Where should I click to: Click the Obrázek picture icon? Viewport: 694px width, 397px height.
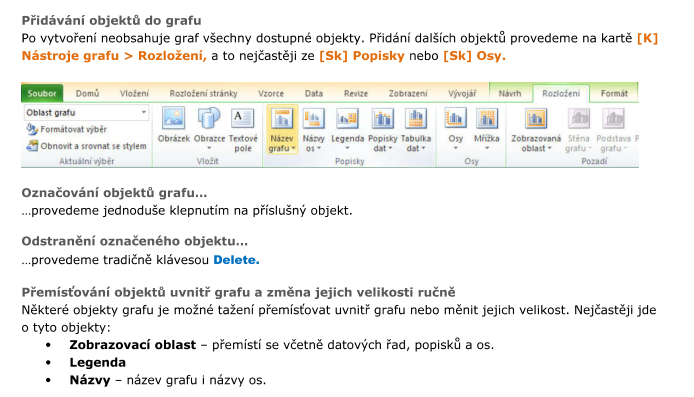[174, 119]
